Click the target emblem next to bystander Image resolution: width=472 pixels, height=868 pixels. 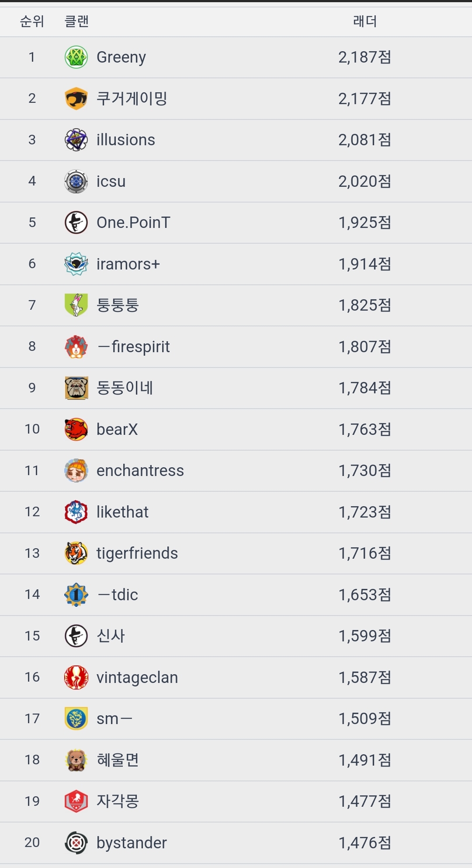point(76,843)
